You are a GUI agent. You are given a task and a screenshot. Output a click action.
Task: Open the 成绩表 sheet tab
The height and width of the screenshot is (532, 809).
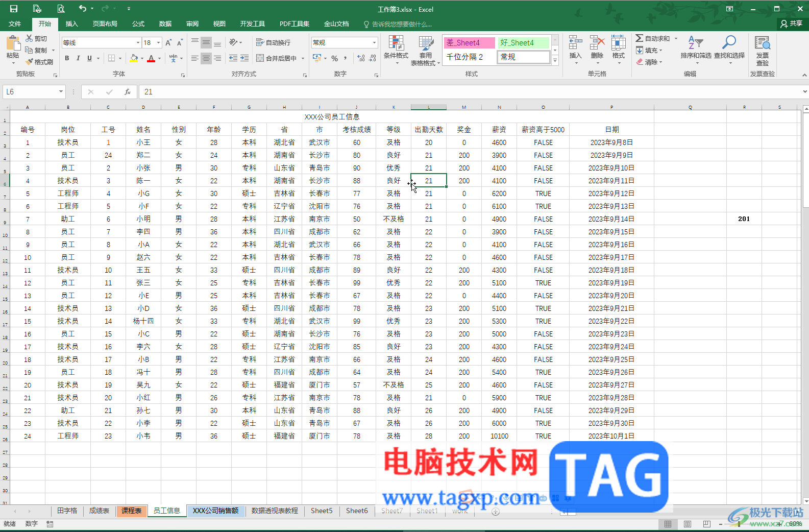[99, 511]
